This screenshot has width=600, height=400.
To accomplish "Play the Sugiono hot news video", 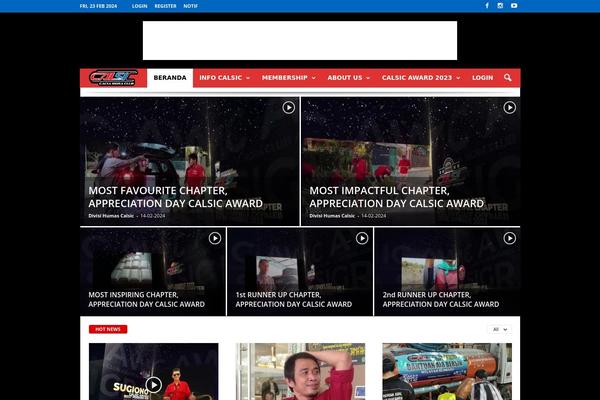I will coord(153,385).
